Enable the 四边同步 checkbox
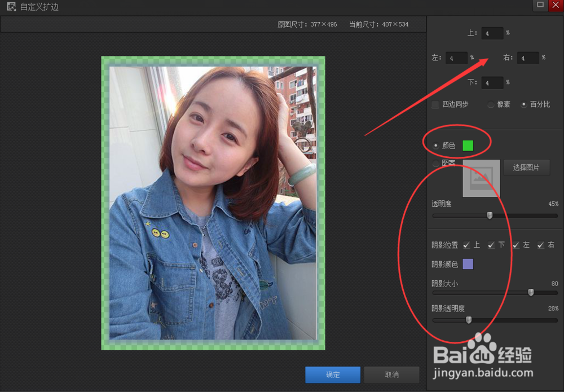The width and height of the screenshot is (564, 392). click(435, 104)
